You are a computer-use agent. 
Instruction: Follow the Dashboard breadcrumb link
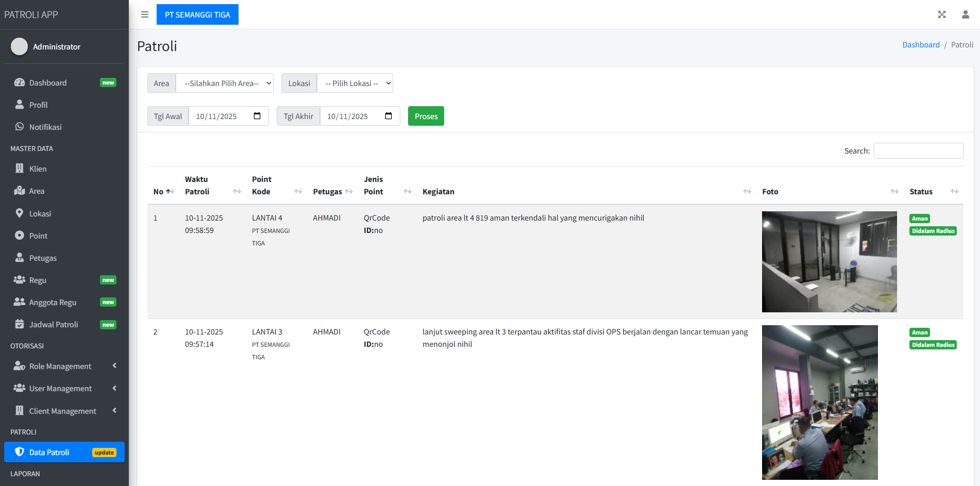tap(921, 45)
